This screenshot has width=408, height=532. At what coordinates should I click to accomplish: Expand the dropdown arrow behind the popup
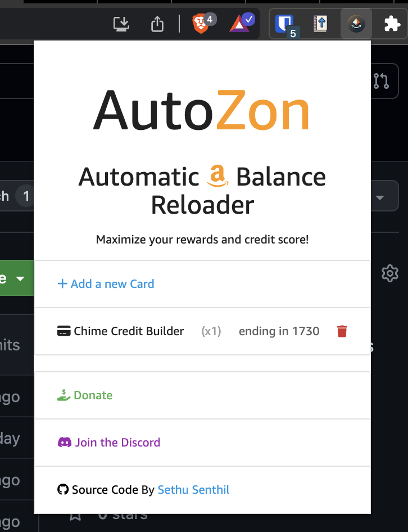coord(380,197)
